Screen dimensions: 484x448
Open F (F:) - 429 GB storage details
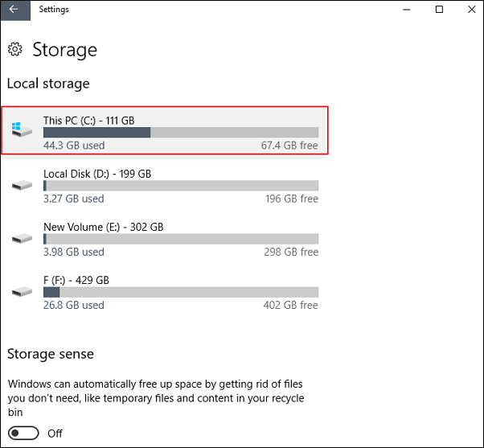(165, 292)
